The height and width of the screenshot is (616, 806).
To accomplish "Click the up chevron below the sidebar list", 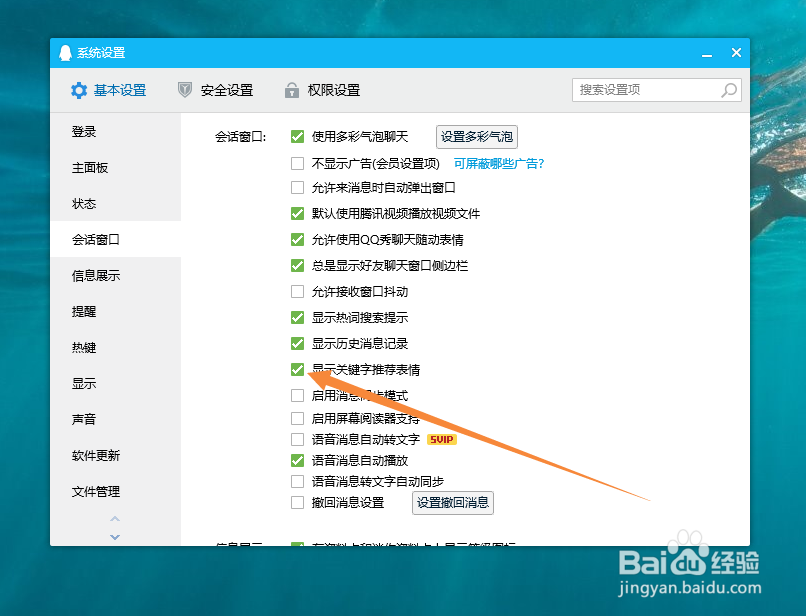I will click(115, 518).
